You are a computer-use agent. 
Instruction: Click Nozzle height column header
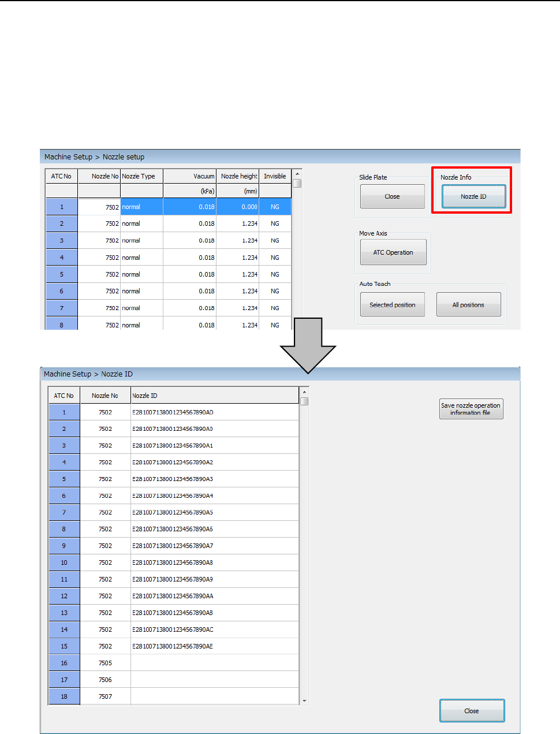point(238,176)
